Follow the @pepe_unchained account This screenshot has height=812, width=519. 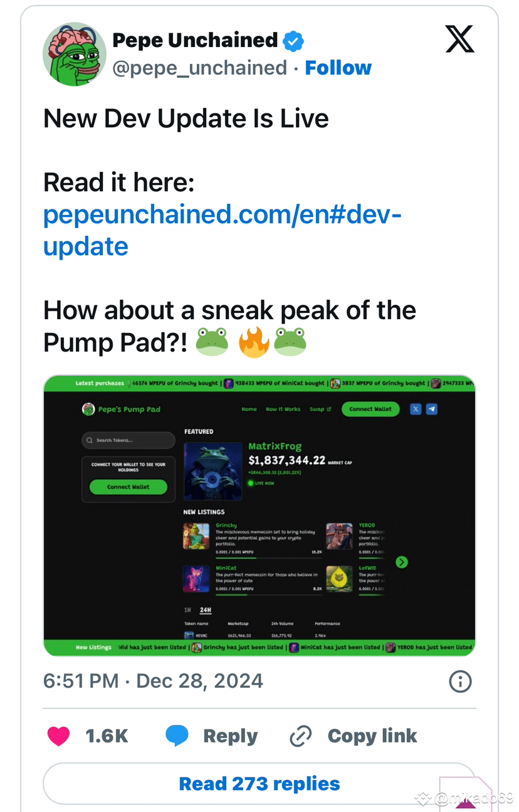pyautogui.click(x=338, y=67)
